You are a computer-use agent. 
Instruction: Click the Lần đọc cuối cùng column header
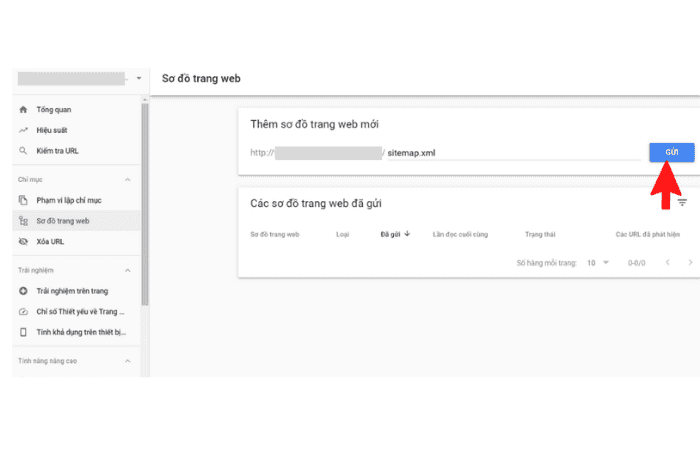tap(460, 234)
